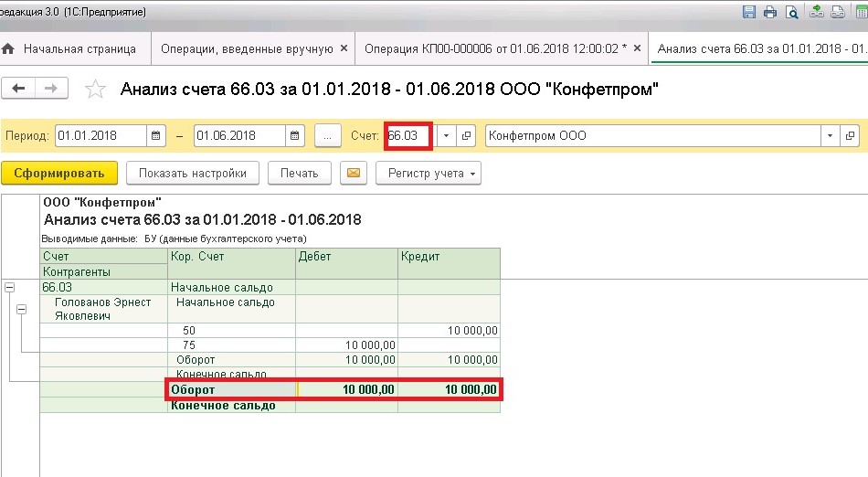
Task: Select corresponding account 75 cell
Action: click(x=231, y=344)
